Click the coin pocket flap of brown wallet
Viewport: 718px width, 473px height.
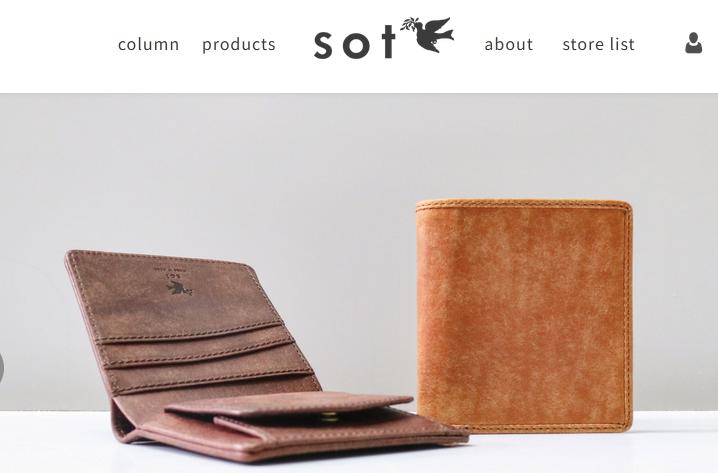pos(288,405)
